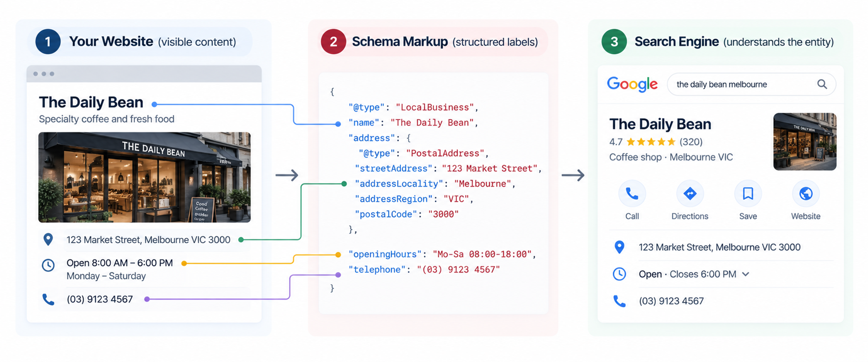Click 'Coffee shop · Melbourne VIC' text
This screenshot has width=868, height=362.
[x=671, y=157]
